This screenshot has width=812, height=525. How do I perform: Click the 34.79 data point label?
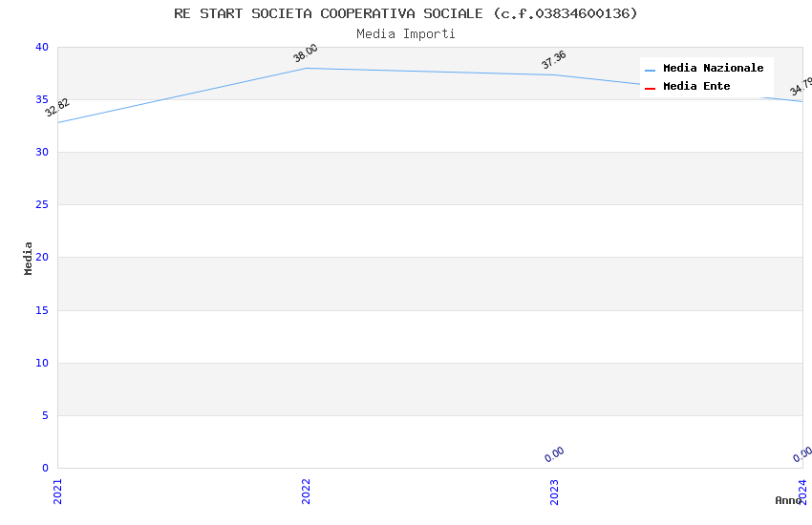point(801,88)
